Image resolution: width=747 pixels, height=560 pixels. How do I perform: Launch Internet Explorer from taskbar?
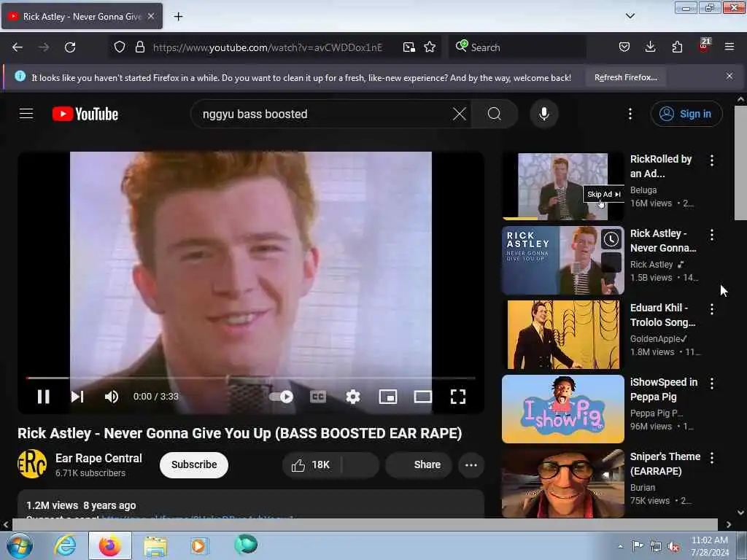coord(65,545)
